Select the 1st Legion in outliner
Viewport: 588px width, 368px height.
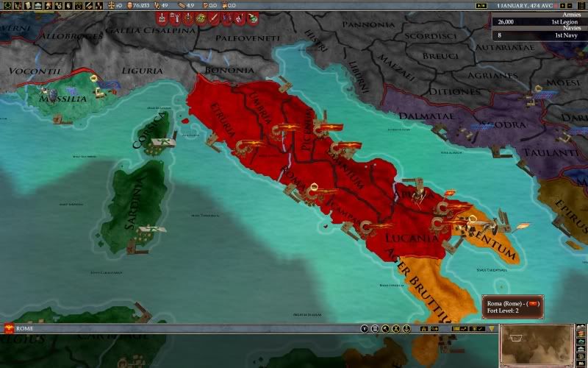click(x=539, y=22)
